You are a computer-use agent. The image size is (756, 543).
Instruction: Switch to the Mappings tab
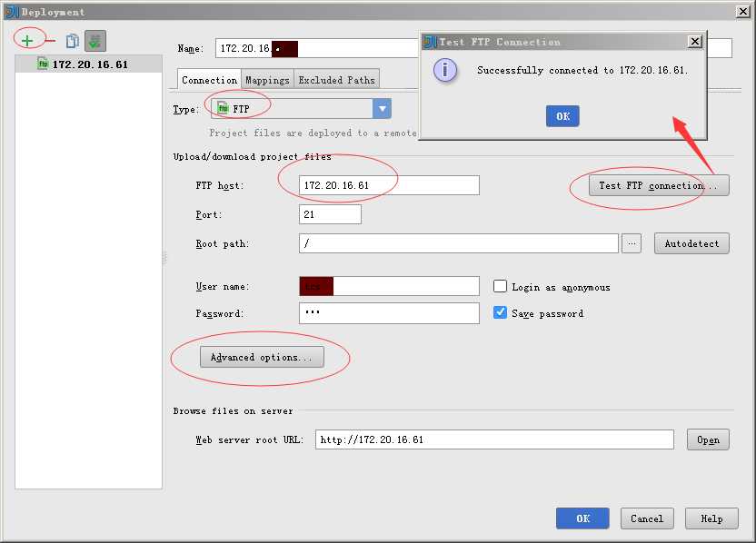point(267,80)
